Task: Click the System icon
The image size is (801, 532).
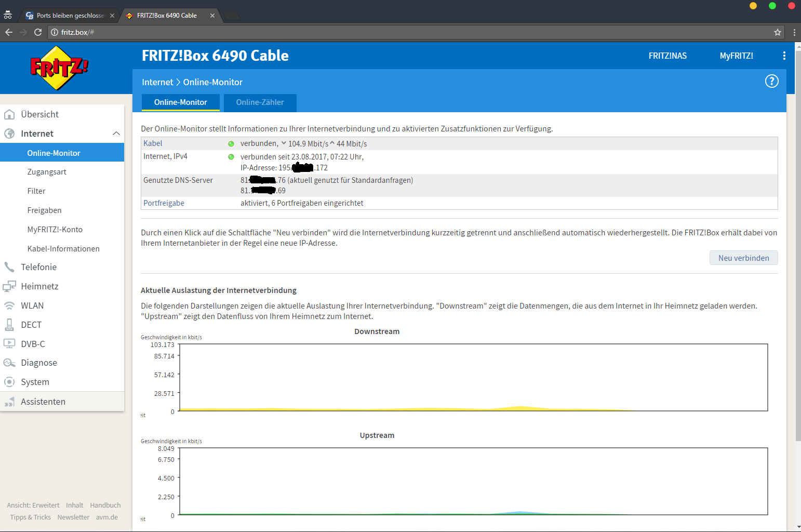Action: 9,382
